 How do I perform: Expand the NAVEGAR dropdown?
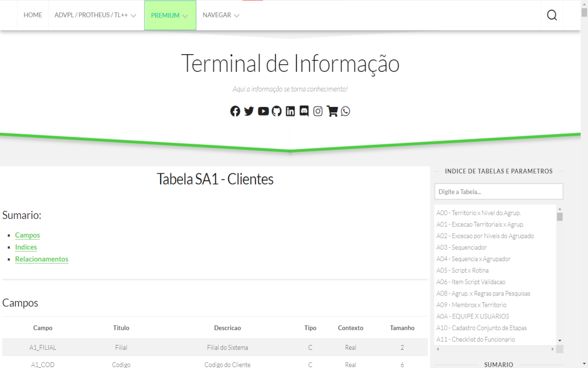pyautogui.click(x=217, y=15)
